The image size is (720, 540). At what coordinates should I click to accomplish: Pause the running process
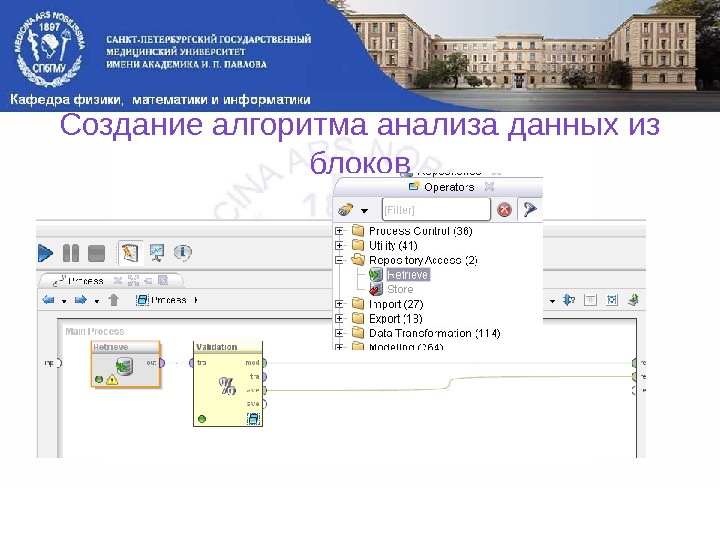pos(71,253)
